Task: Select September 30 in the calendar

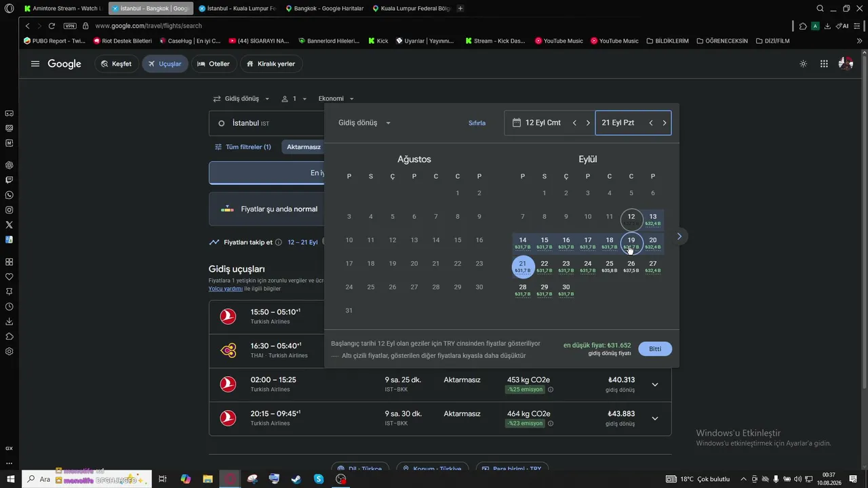Action: coord(566,290)
